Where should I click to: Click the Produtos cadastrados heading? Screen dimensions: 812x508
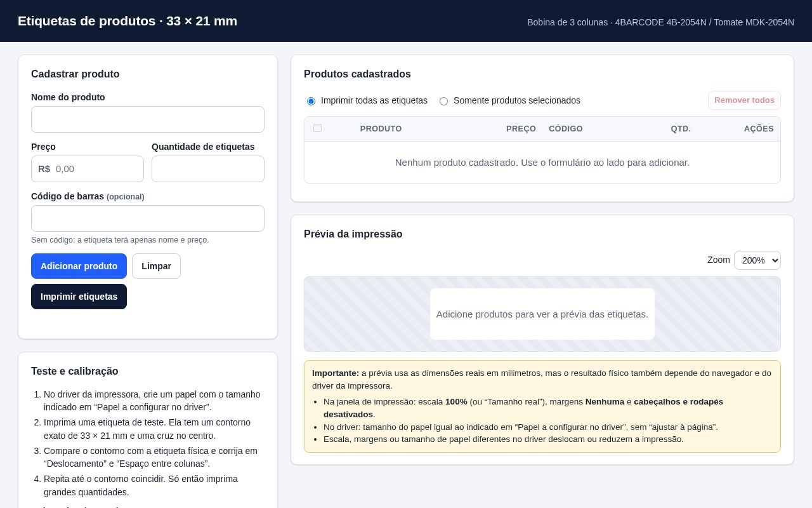[357, 74]
